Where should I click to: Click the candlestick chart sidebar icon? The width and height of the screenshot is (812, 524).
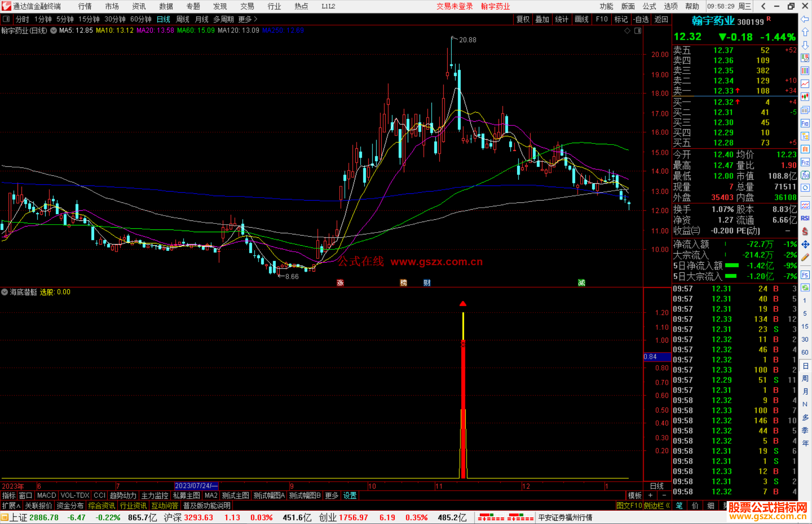(805, 97)
